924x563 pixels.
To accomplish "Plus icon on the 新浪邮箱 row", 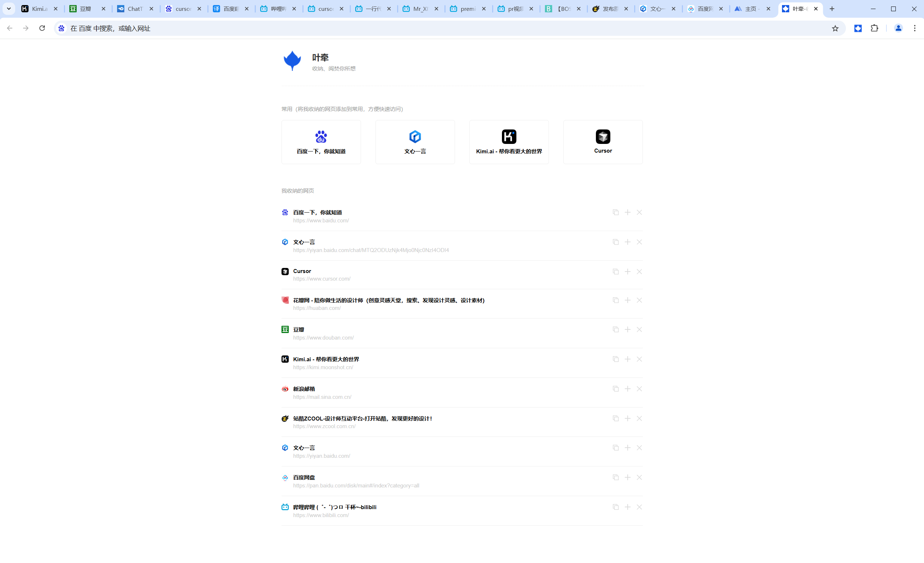I will pyautogui.click(x=627, y=389).
